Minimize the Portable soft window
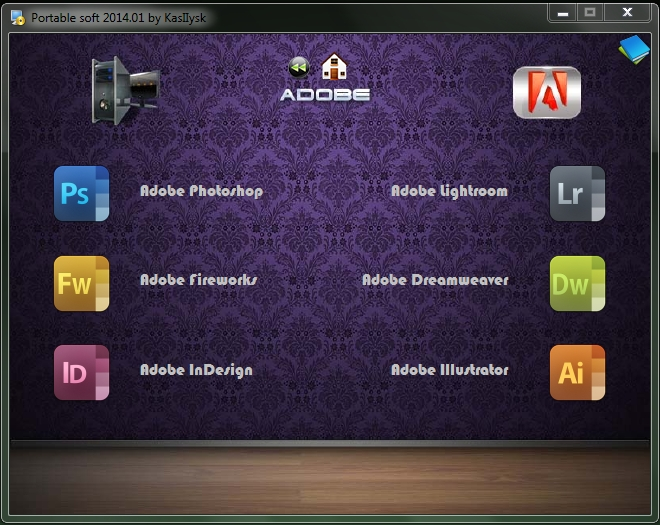Image resolution: width=660 pixels, height=525 pixels. [x=563, y=13]
